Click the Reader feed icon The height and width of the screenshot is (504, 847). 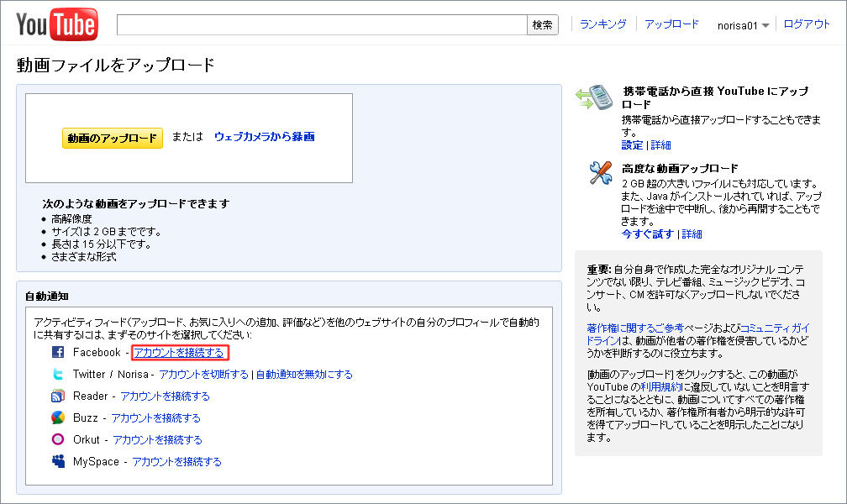point(58,396)
